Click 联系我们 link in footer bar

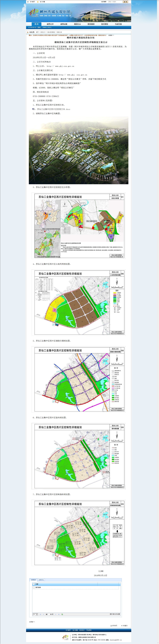[82, 630]
